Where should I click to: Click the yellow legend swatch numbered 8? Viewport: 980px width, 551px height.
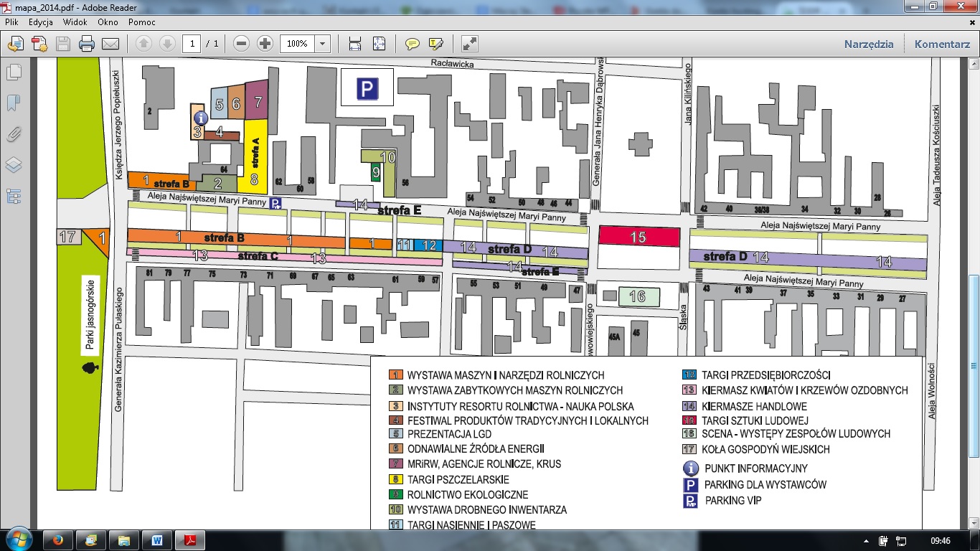tap(395, 479)
